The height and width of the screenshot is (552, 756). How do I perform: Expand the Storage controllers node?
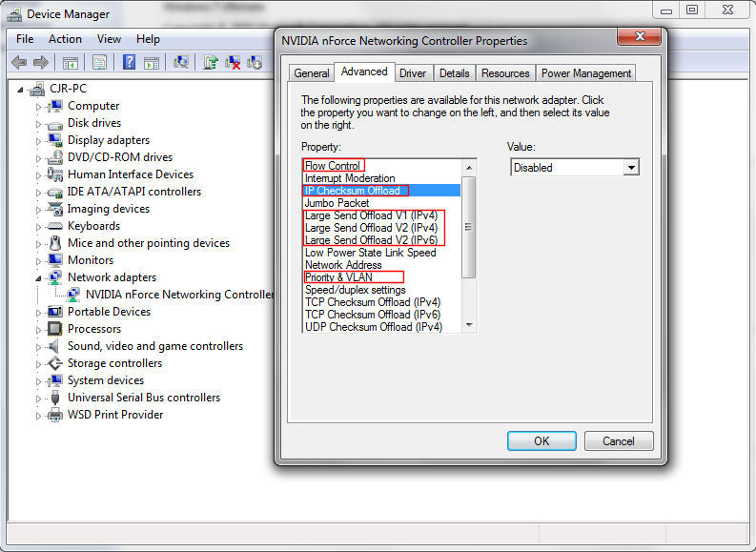[x=38, y=364]
